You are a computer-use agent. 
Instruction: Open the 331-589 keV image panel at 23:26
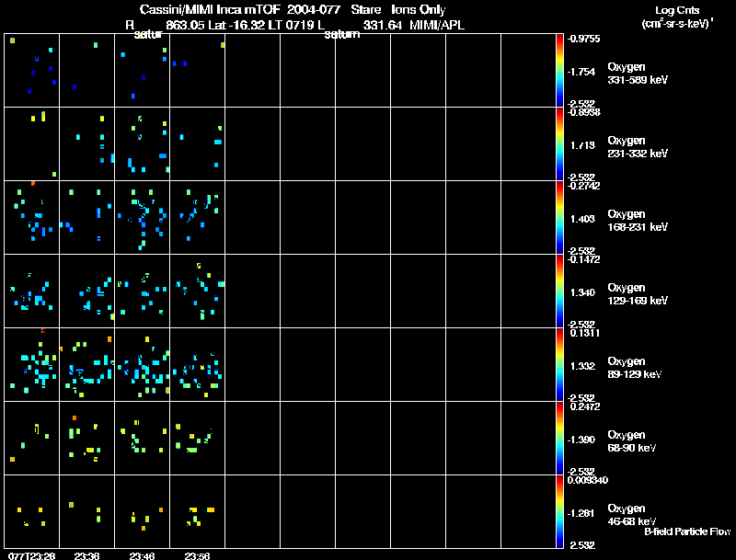coord(32,71)
